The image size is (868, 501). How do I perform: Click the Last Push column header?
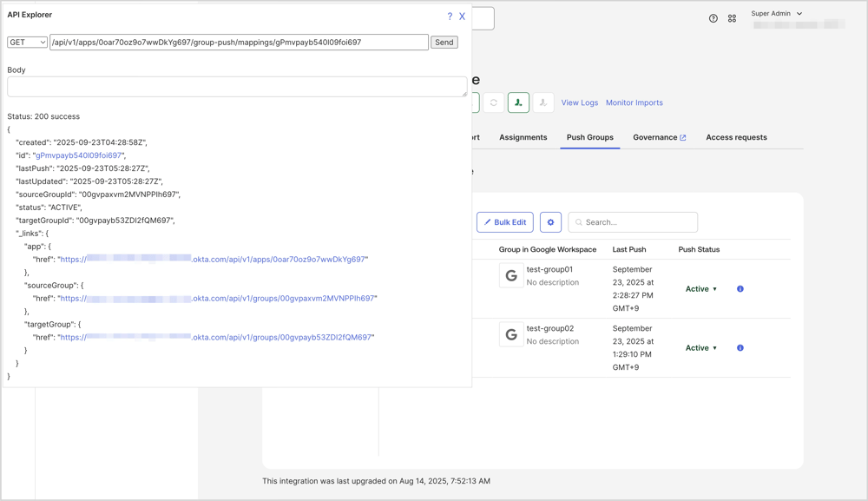point(628,250)
